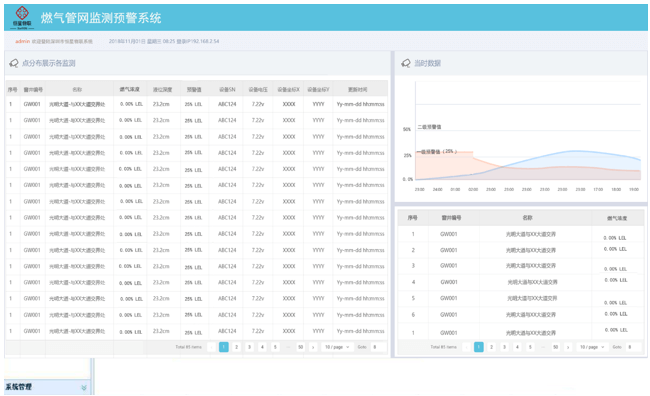Click 燃气浓度 header in 点分布展示各监测 table

coord(130,90)
